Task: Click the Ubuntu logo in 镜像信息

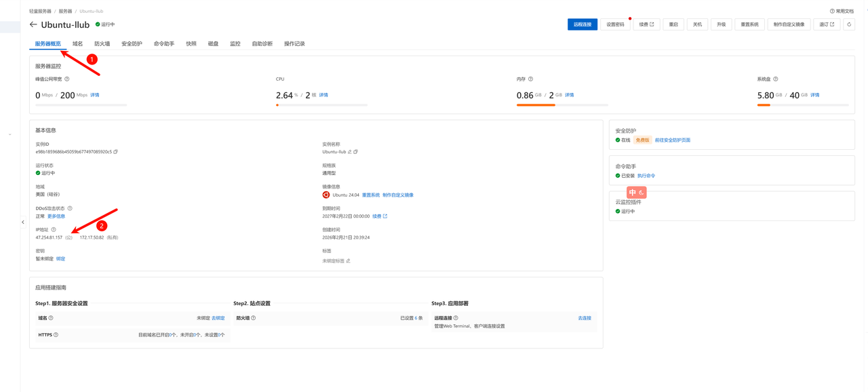Action: (x=326, y=195)
